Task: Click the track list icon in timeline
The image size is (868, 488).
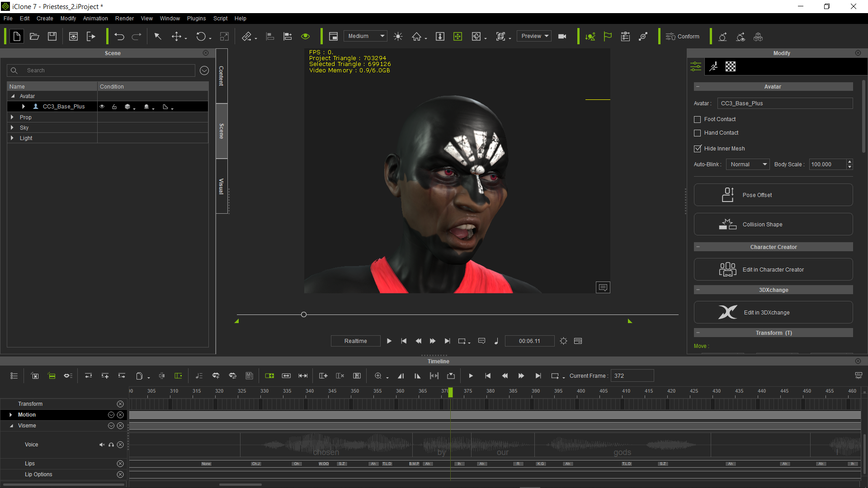Action: click(x=14, y=376)
